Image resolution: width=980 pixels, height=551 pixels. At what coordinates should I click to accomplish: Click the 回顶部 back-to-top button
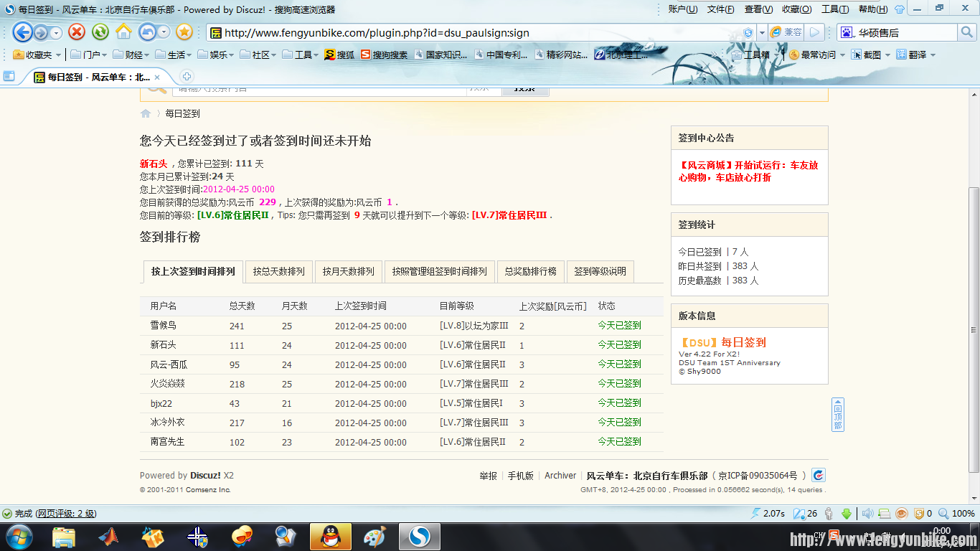point(837,415)
